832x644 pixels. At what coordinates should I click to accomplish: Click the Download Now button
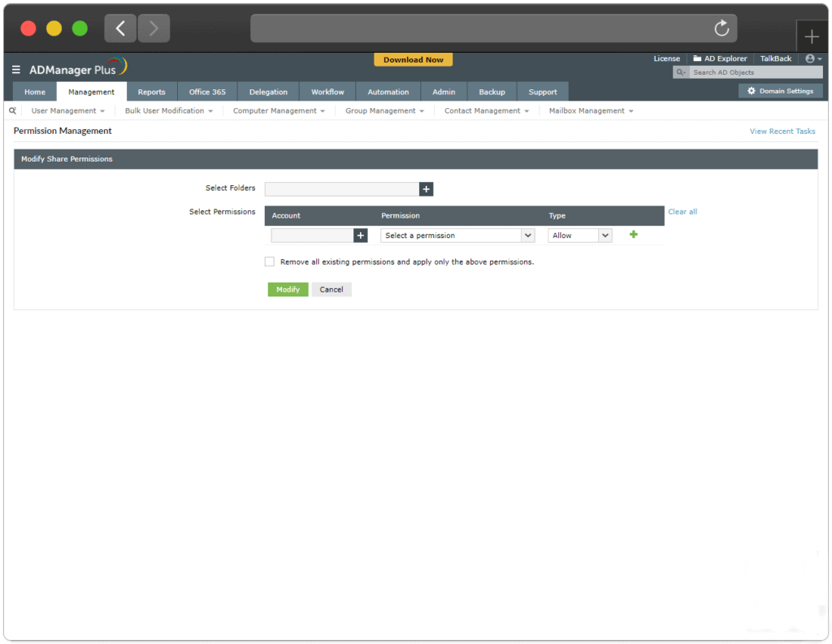pos(414,60)
